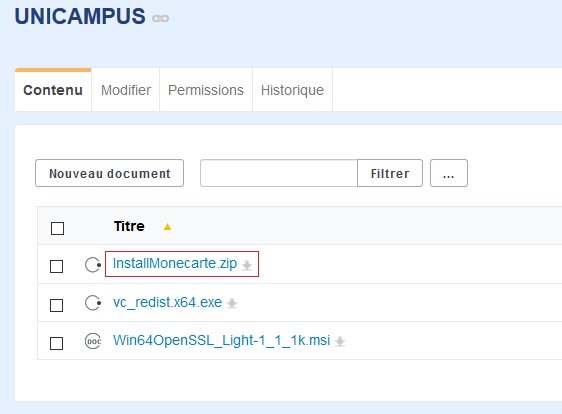Click download icon next to Win64OpenSSL_Light-1_1_1k.msi
This screenshot has width=562, height=414.
(x=340, y=341)
